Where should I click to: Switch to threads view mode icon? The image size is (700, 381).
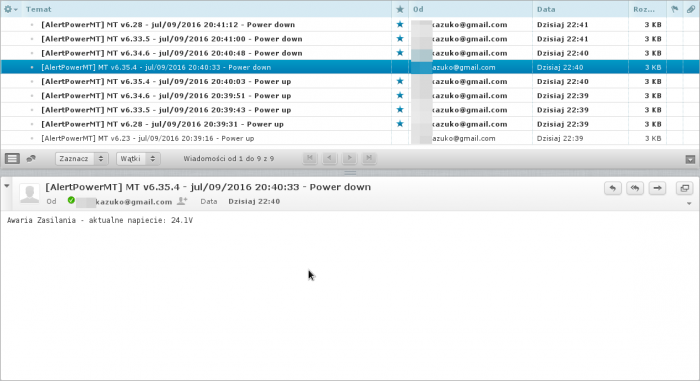coord(31,159)
